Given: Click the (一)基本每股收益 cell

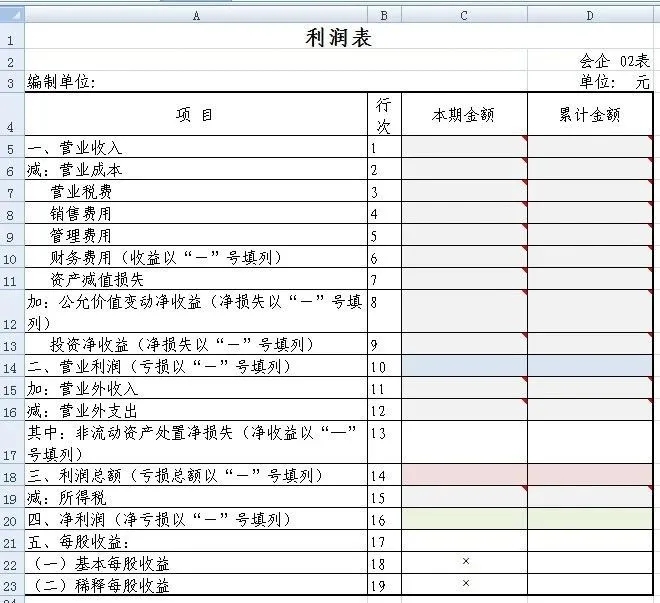Looking at the screenshot, I should point(196,563).
